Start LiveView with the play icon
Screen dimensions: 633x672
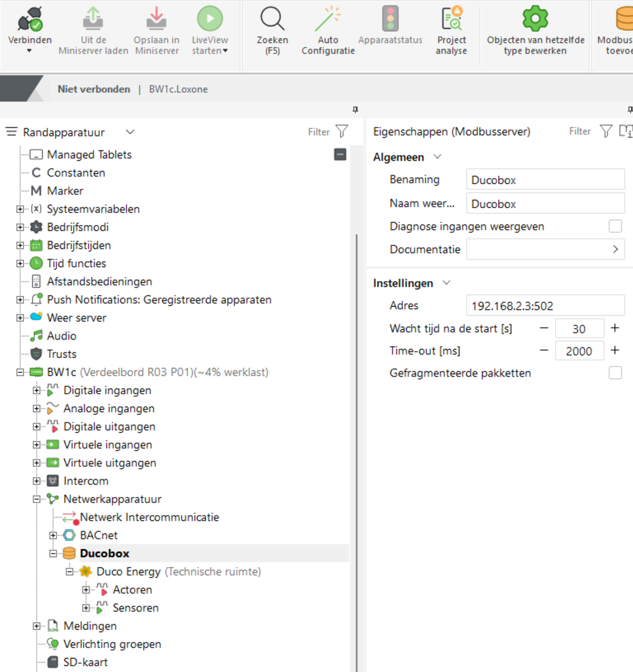pos(210,19)
